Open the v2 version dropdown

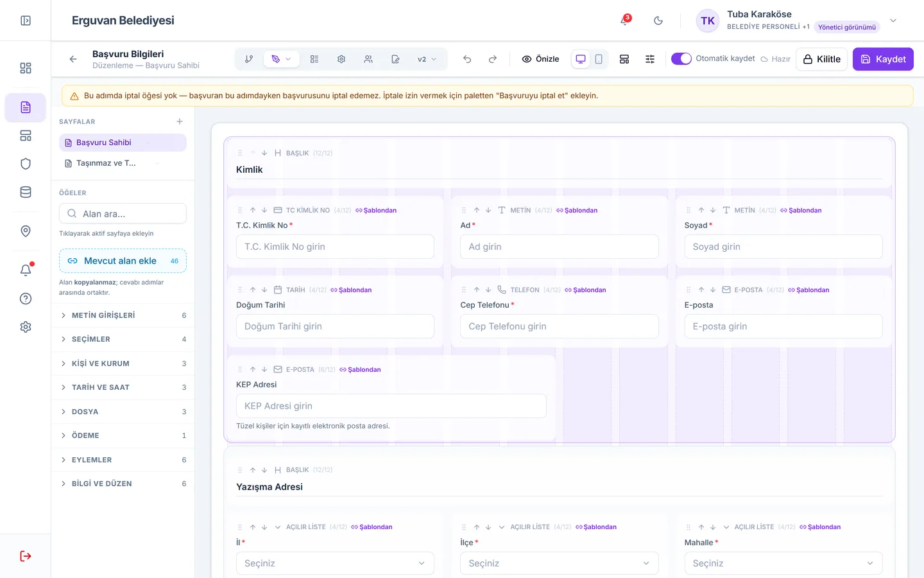coord(427,59)
